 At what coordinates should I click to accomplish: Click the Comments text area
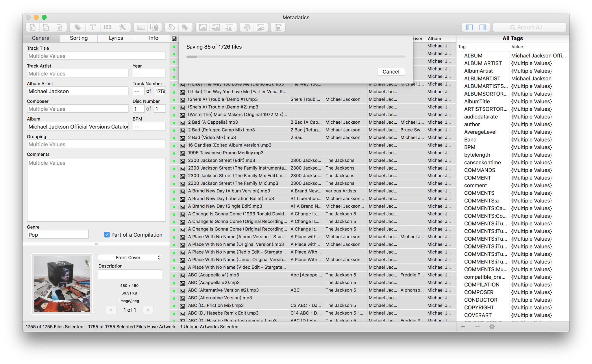coord(96,190)
